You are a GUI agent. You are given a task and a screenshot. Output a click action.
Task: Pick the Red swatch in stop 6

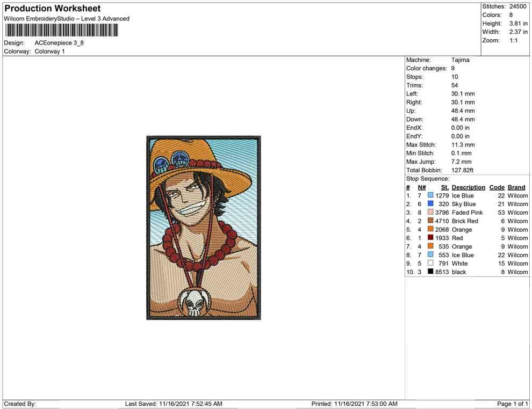pyautogui.click(x=430, y=238)
